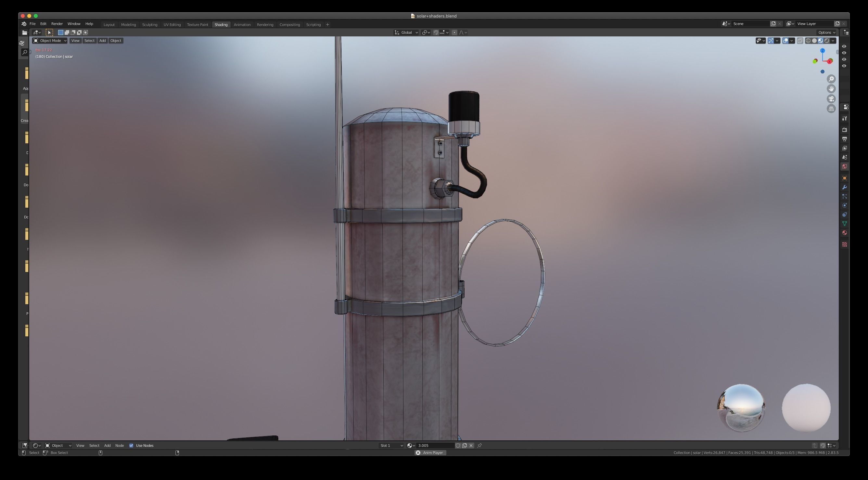Open the Global transform orientation dropdown
This screenshot has height=480, width=868.
click(407, 33)
